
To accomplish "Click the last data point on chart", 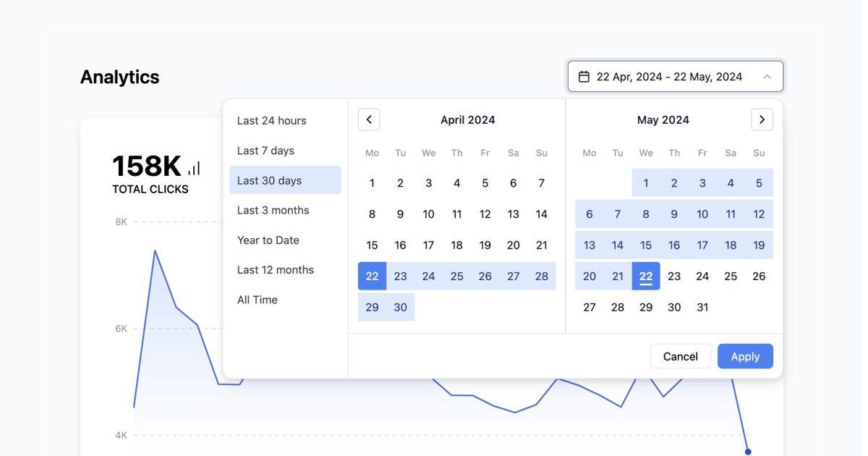I will (x=748, y=452).
